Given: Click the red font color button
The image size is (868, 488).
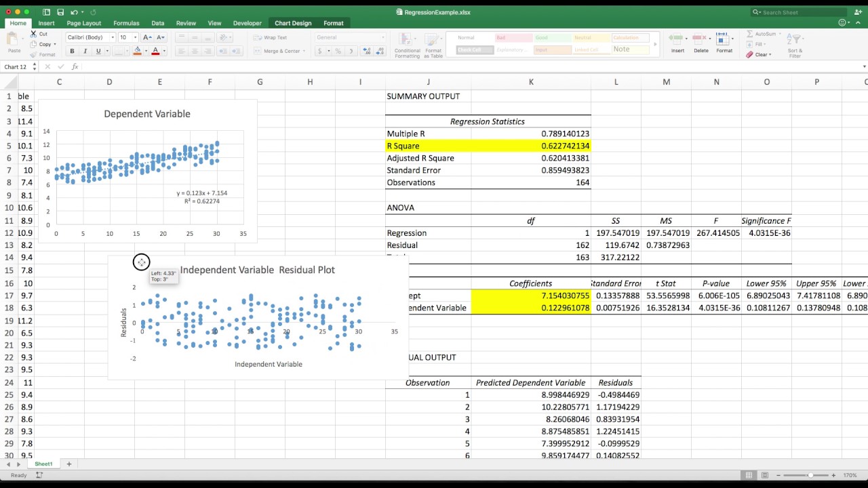Looking at the screenshot, I should (155, 51).
